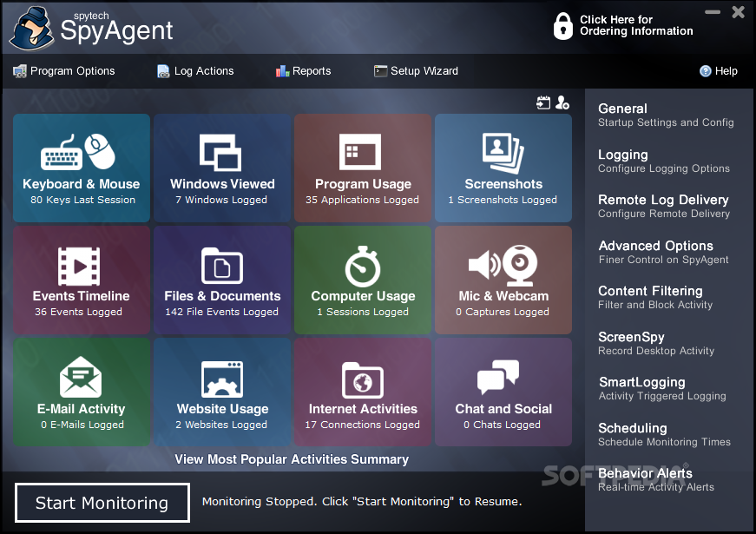Open Content Filtering settings
The height and width of the screenshot is (534, 756).
(655, 297)
